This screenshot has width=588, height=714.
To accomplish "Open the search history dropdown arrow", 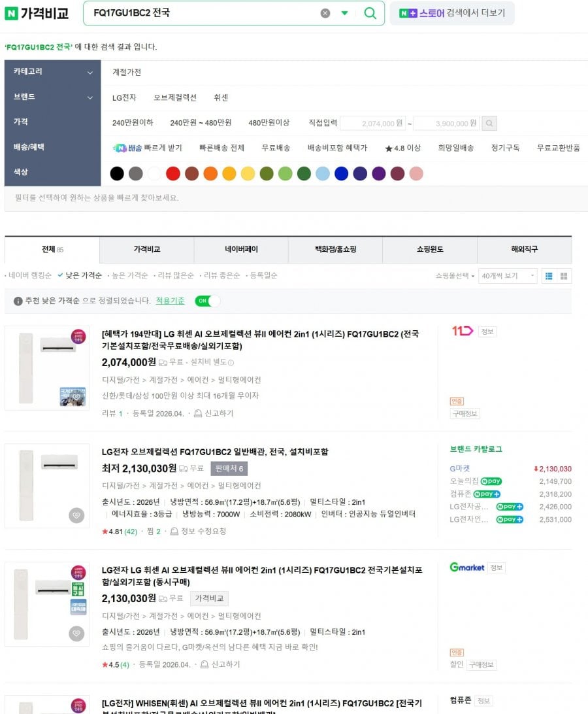I will click(x=344, y=13).
